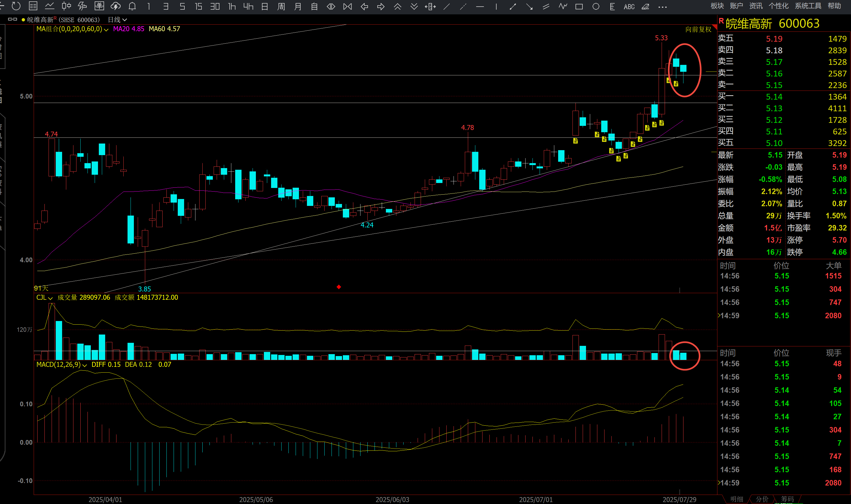Select the circle drawing tool
The image size is (851, 504).
(596, 6)
